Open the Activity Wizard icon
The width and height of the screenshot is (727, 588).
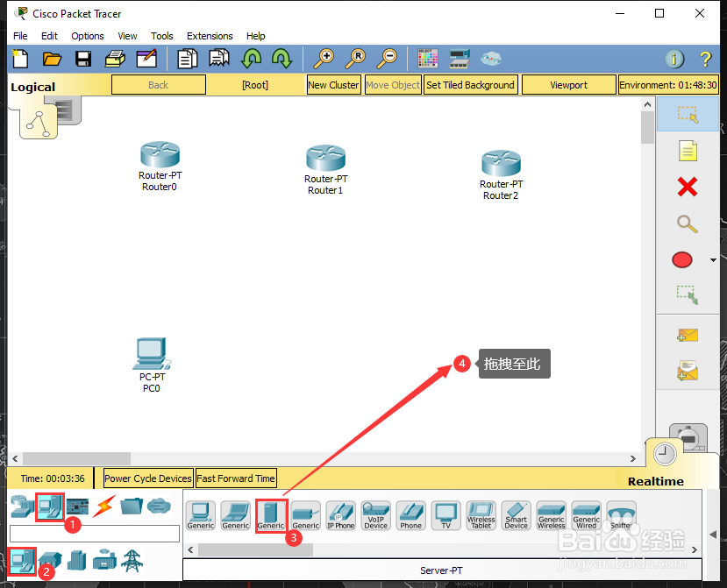(x=146, y=59)
